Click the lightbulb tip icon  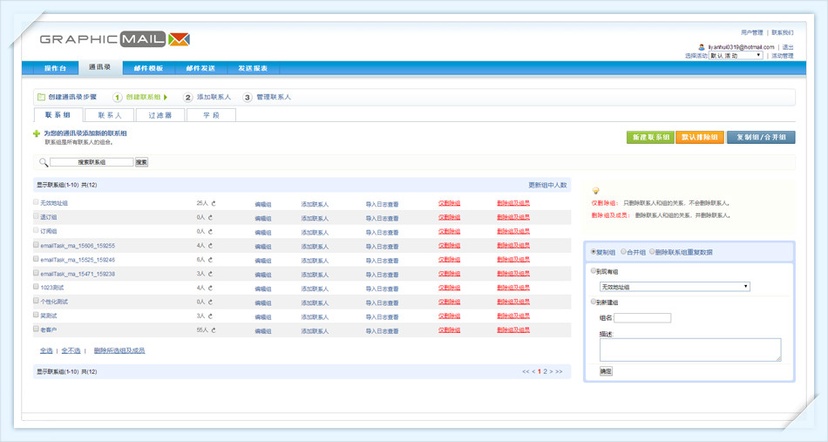596,191
